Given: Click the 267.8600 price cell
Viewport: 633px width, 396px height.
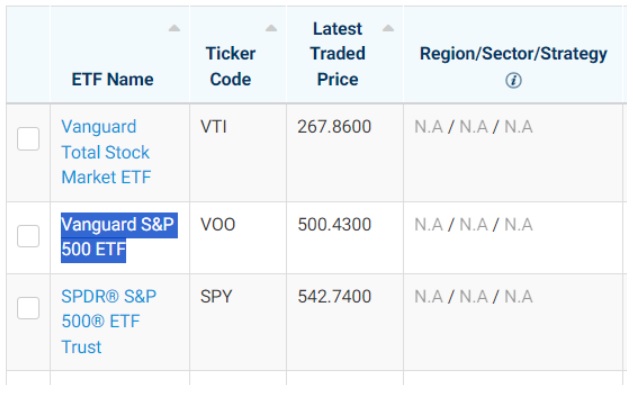Looking at the screenshot, I should (x=334, y=127).
